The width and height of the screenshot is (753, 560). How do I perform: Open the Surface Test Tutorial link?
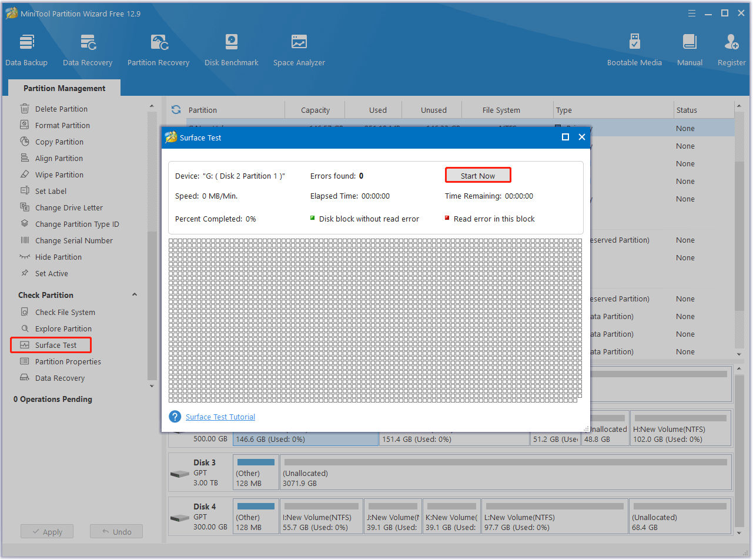click(x=220, y=417)
